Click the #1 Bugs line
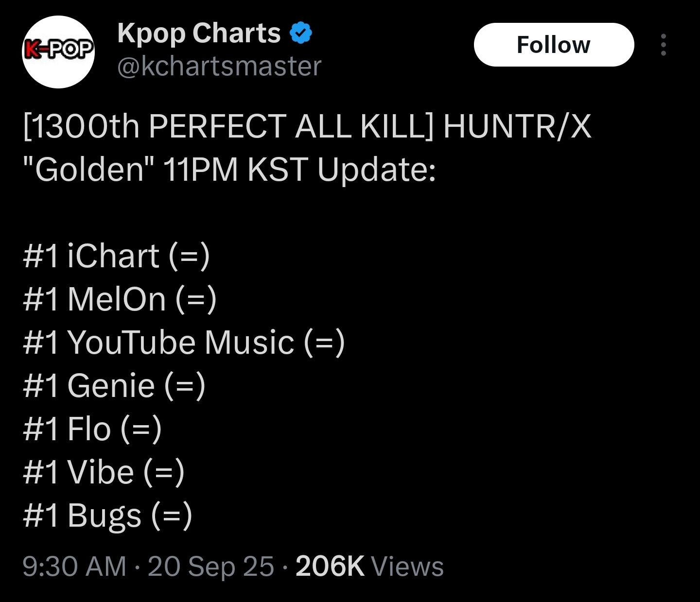 [x=107, y=516]
